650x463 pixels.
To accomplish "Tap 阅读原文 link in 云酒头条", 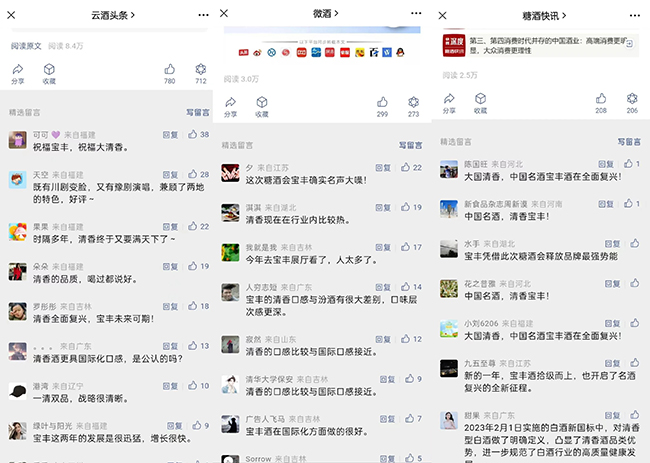I will (x=26, y=46).
